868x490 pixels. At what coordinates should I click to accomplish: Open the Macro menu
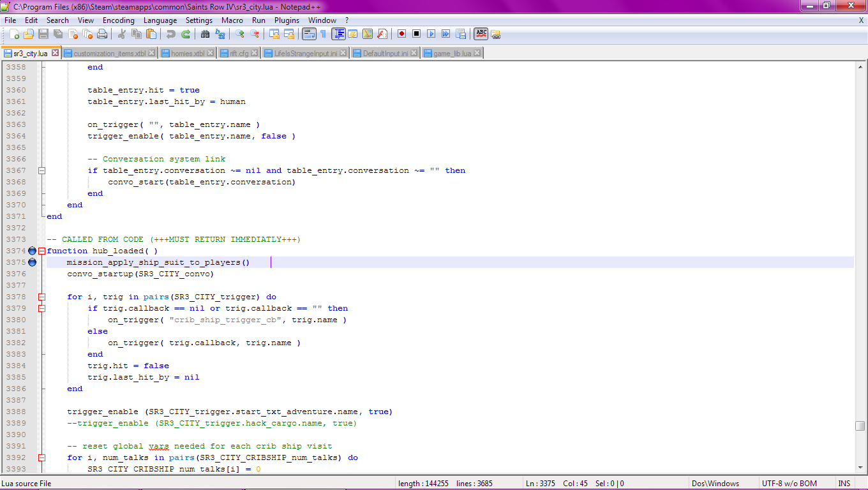point(232,20)
